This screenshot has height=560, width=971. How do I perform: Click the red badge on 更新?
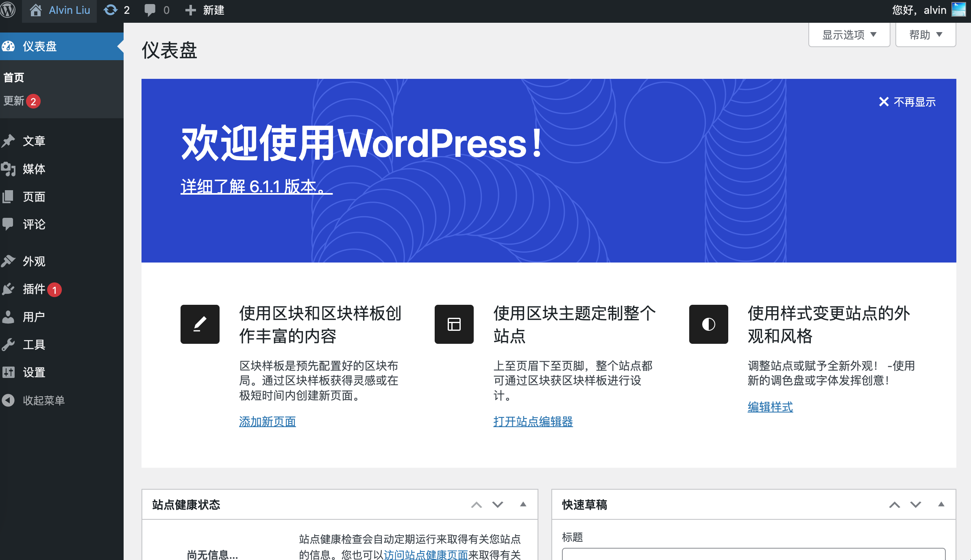pos(33,101)
